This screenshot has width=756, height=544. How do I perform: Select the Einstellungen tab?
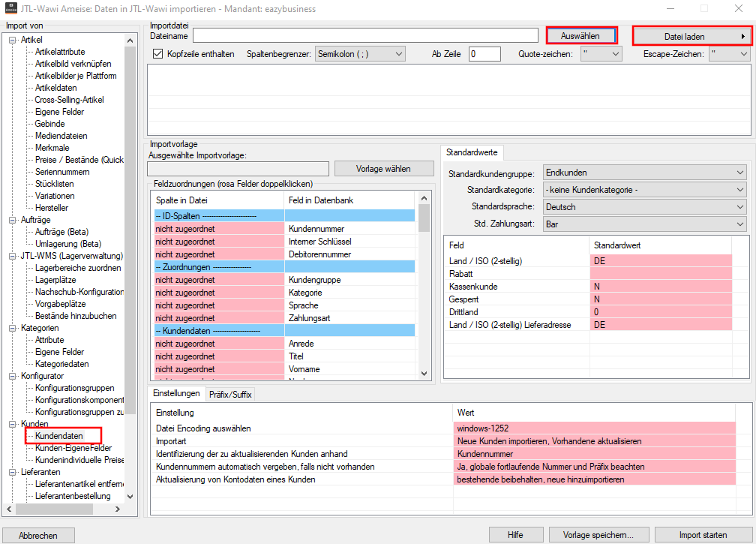[x=176, y=393]
